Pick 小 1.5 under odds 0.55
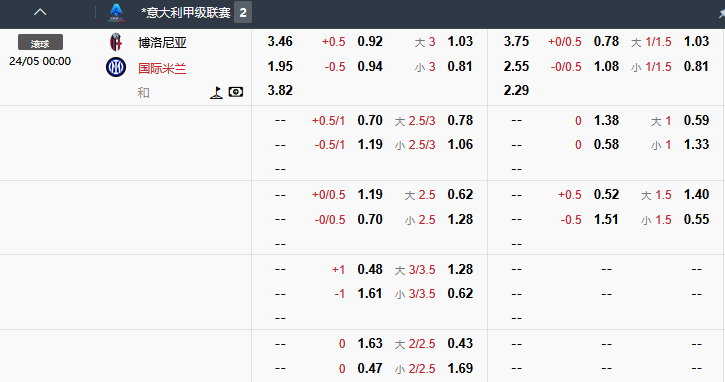This screenshot has width=725, height=382. tap(696, 219)
